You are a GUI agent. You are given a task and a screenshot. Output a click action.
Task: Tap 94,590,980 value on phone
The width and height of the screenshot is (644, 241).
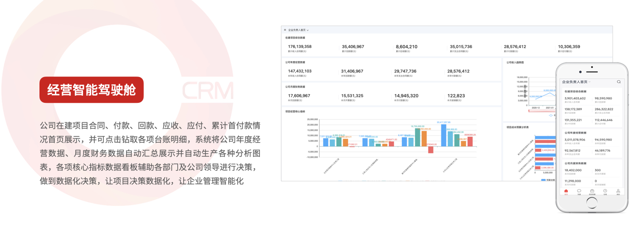(603, 140)
